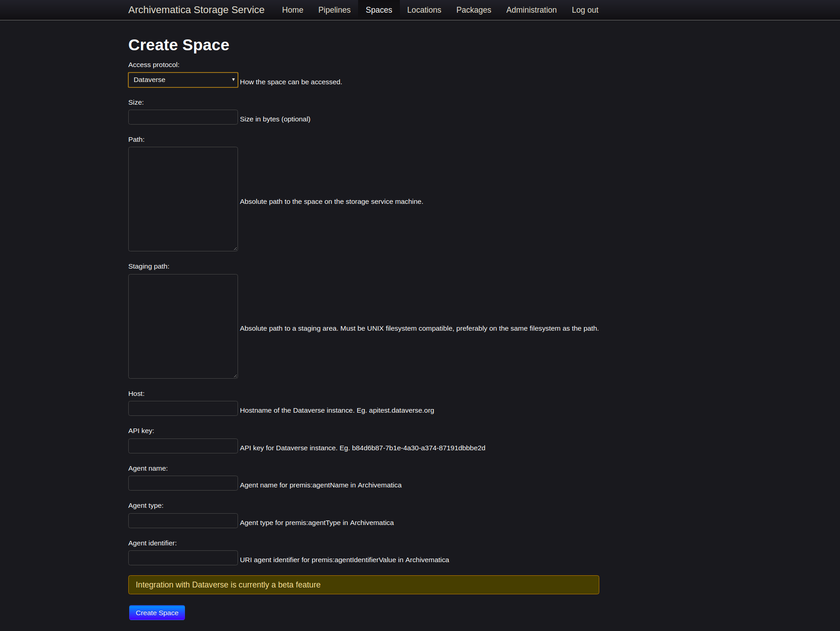
Task: Click the Staging path text area
Action: [183, 326]
